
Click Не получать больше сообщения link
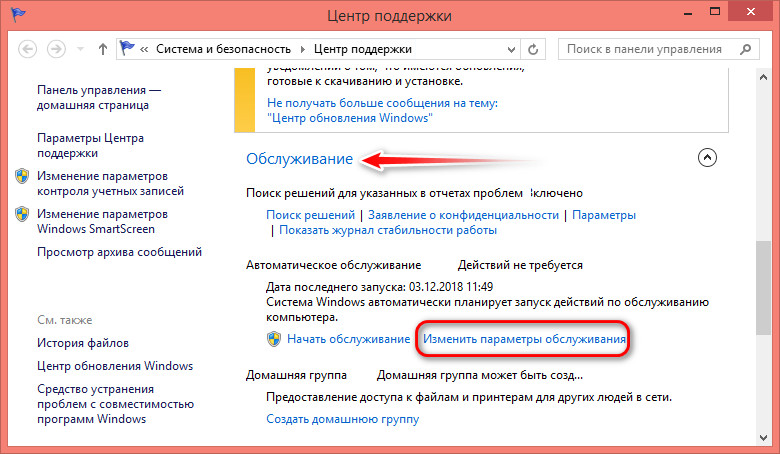[x=382, y=110]
